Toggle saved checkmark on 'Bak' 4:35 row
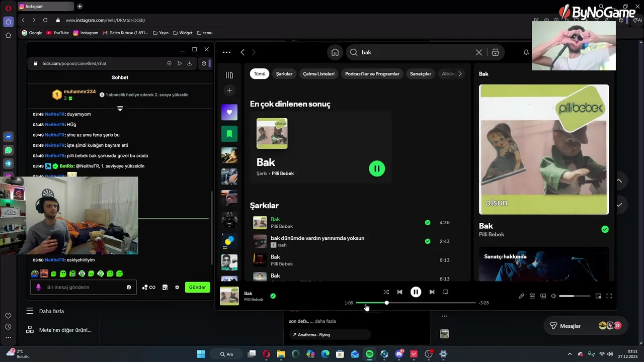 click(x=427, y=222)
